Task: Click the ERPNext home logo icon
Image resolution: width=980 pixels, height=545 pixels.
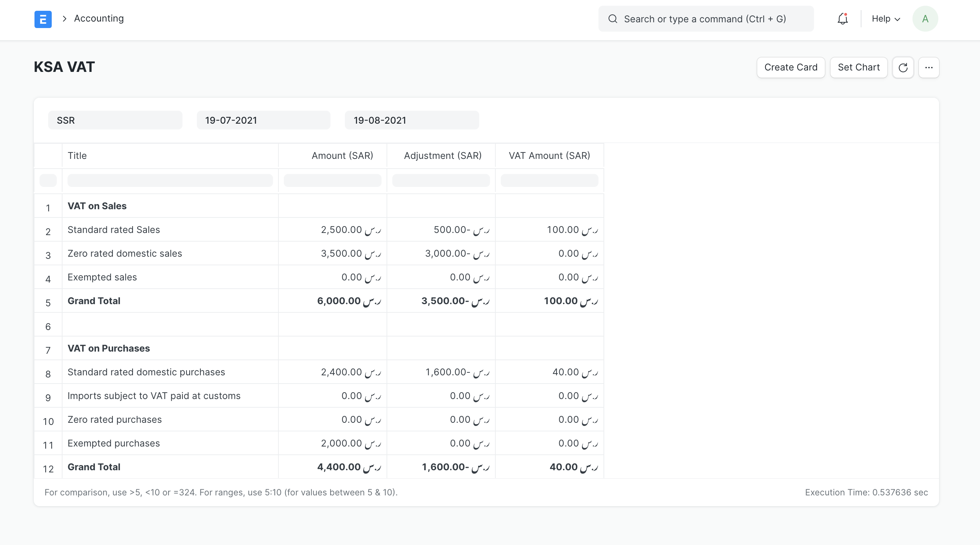Action: tap(43, 19)
